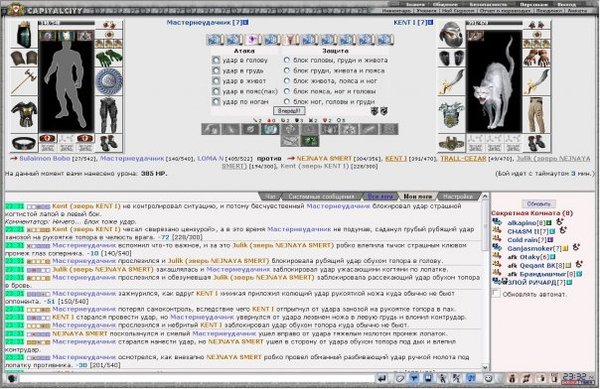
Task: Click private message icon beside alkapino
Action: (497, 222)
